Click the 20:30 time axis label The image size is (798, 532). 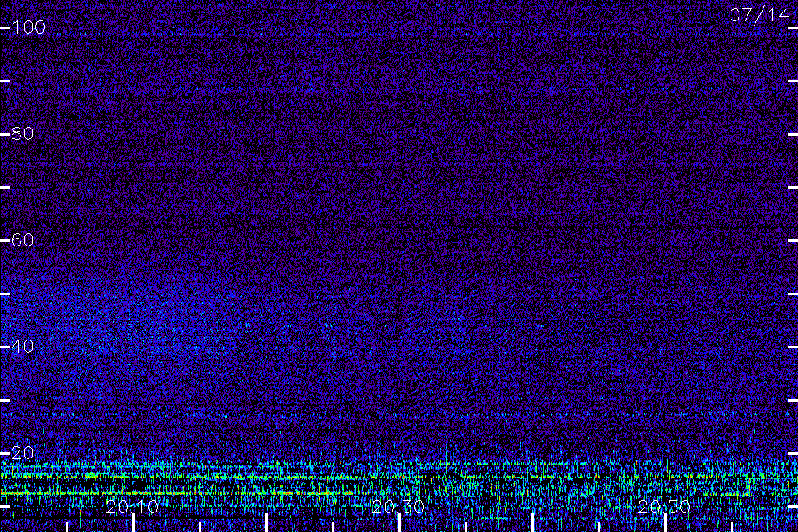[398, 507]
